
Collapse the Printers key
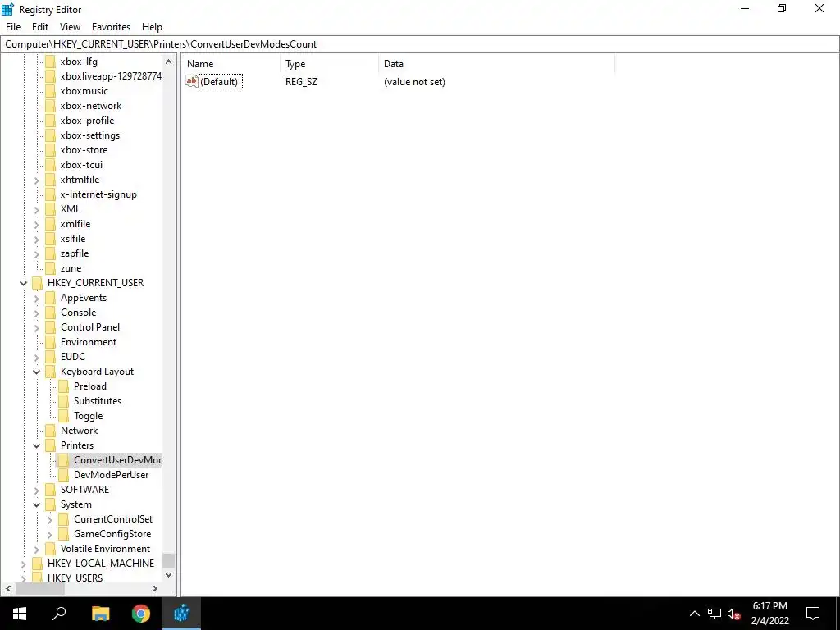pyautogui.click(x=36, y=445)
